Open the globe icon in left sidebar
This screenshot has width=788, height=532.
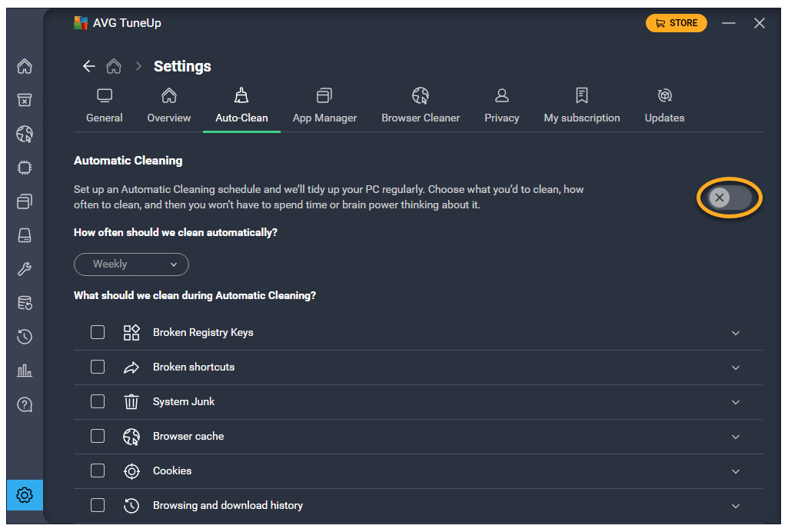click(x=25, y=135)
